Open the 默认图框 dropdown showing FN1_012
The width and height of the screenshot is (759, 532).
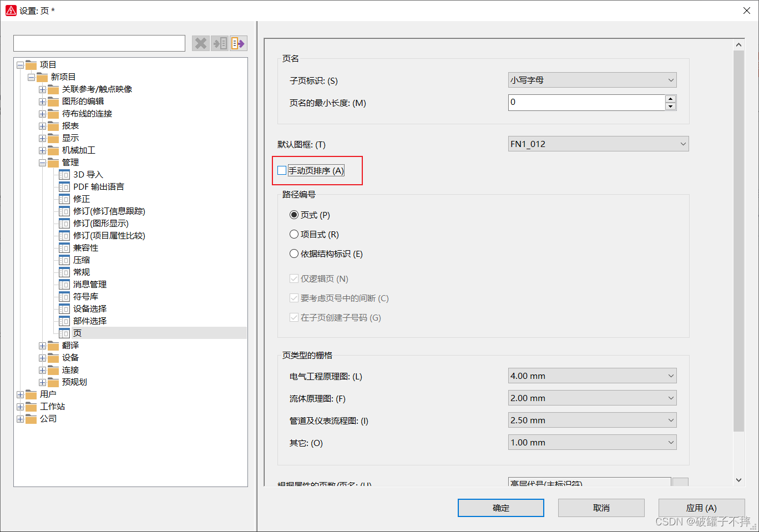click(x=598, y=144)
